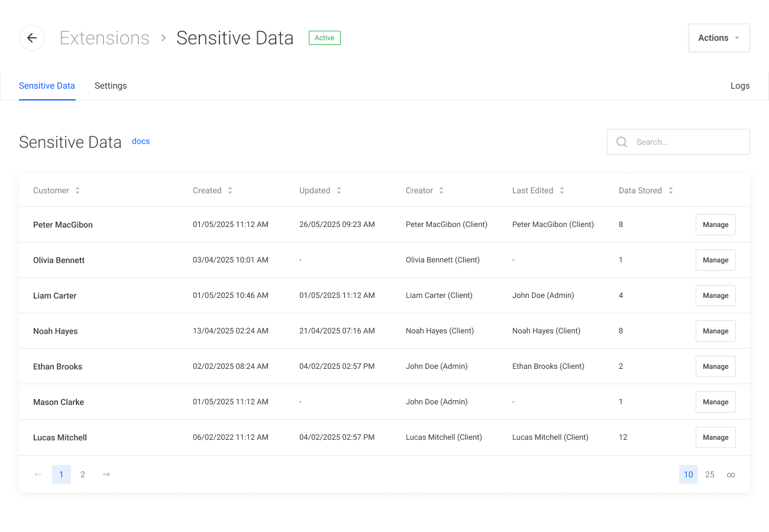The image size is (769, 532).
Task: Click Manage for Lucas Mitchell
Action: point(715,437)
